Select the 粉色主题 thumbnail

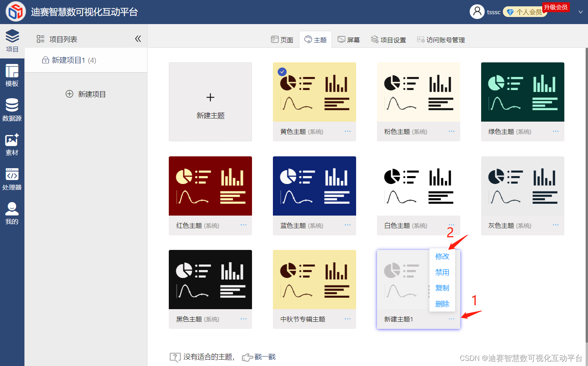coord(418,92)
